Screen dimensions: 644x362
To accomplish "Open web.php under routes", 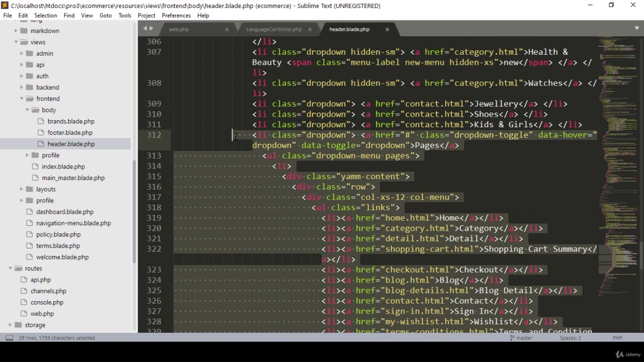I will pyautogui.click(x=42, y=314).
